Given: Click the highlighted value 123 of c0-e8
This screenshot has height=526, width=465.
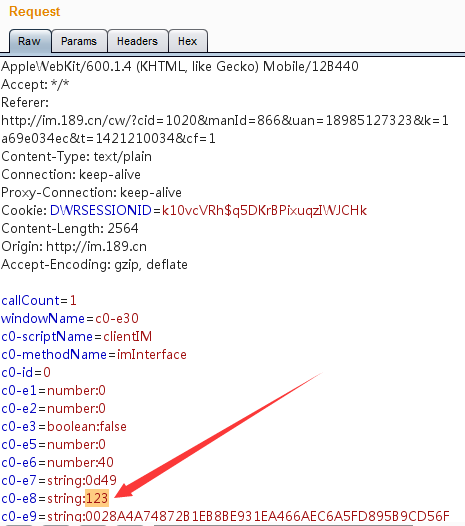Looking at the screenshot, I should tap(97, 498).
